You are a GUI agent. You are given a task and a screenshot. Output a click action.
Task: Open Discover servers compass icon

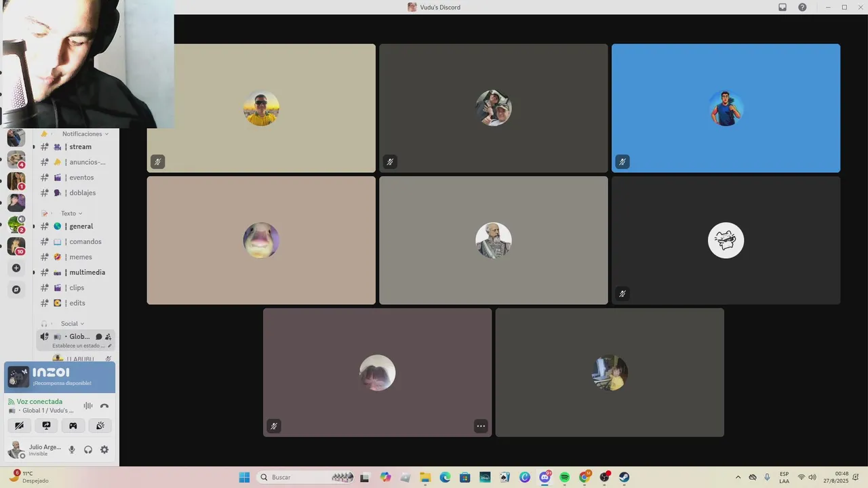pyautogui.click(x=16, y=289)
